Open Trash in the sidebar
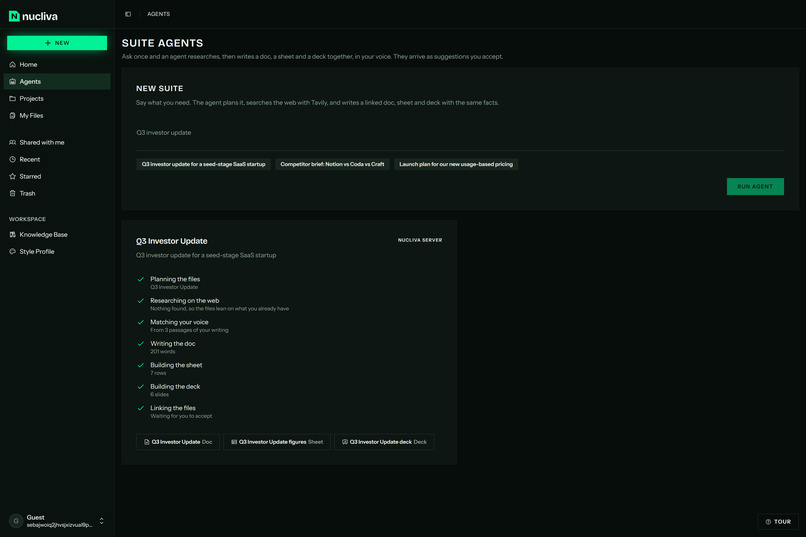806x537 pixels. coord(57,193)
